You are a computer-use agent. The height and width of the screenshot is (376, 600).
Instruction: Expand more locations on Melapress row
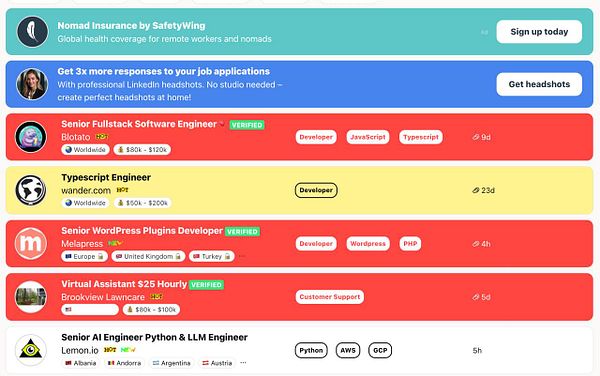coord(242,256)
